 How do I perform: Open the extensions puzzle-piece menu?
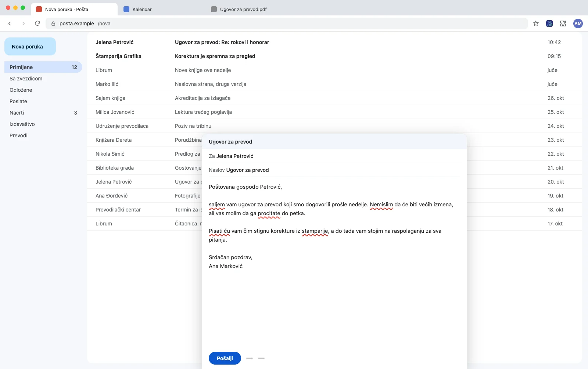(x=563, y=23)
